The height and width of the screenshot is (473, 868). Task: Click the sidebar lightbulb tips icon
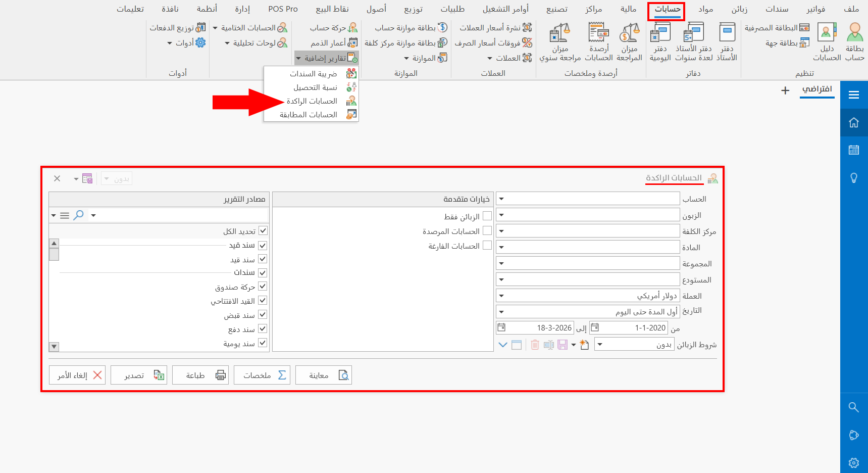point(854,178)
